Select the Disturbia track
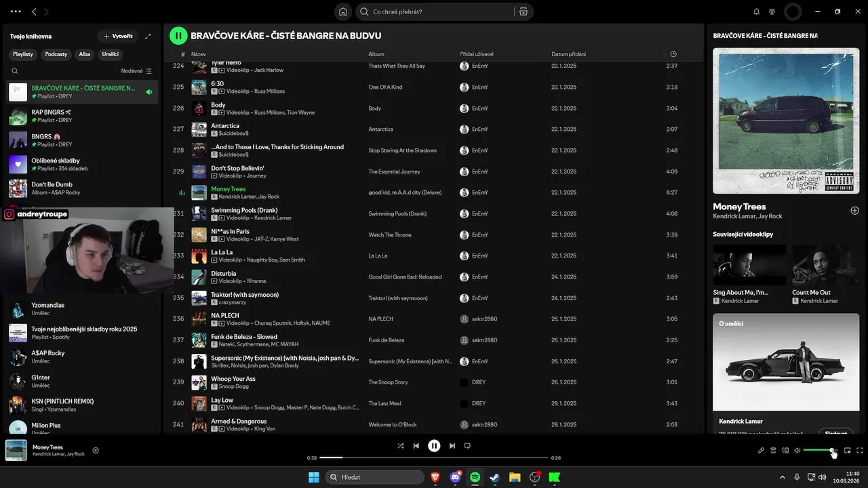This screenshot has height=488, width=868. click(x=433, y=277)
